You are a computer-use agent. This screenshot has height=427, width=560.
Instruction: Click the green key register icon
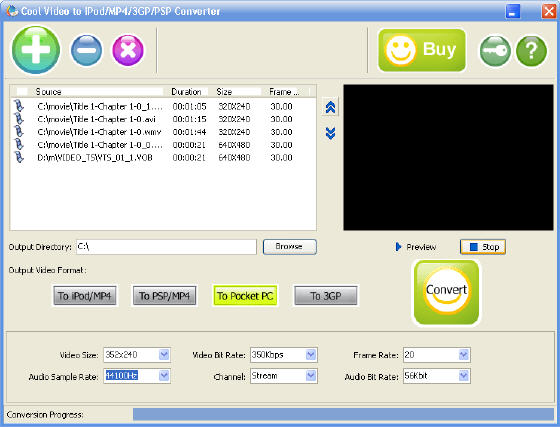495,51
